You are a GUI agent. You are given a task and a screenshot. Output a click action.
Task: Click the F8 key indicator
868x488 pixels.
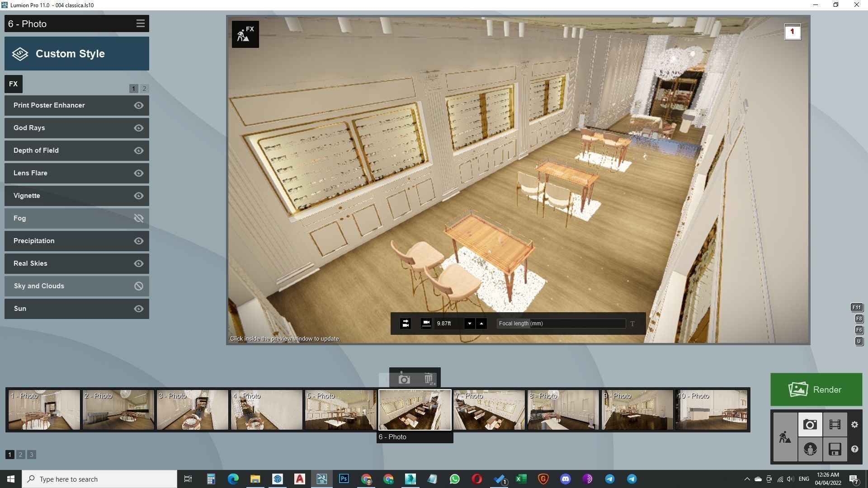pyautogui.click(x=859, y=319)
